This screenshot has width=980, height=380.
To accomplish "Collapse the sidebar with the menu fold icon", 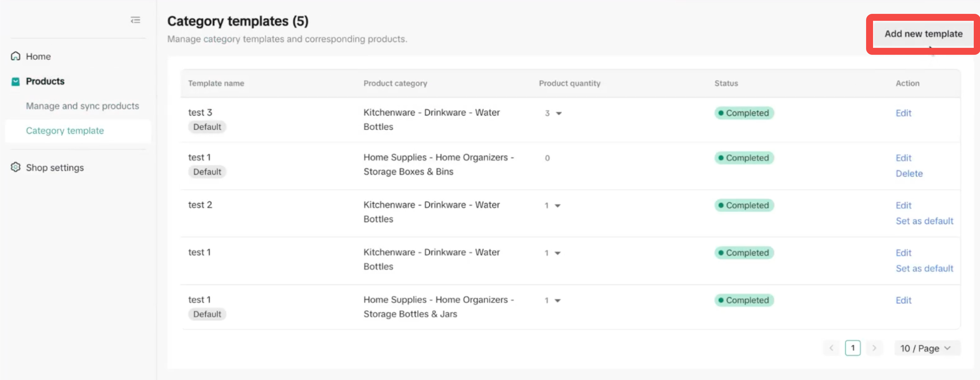I will 135,20.
